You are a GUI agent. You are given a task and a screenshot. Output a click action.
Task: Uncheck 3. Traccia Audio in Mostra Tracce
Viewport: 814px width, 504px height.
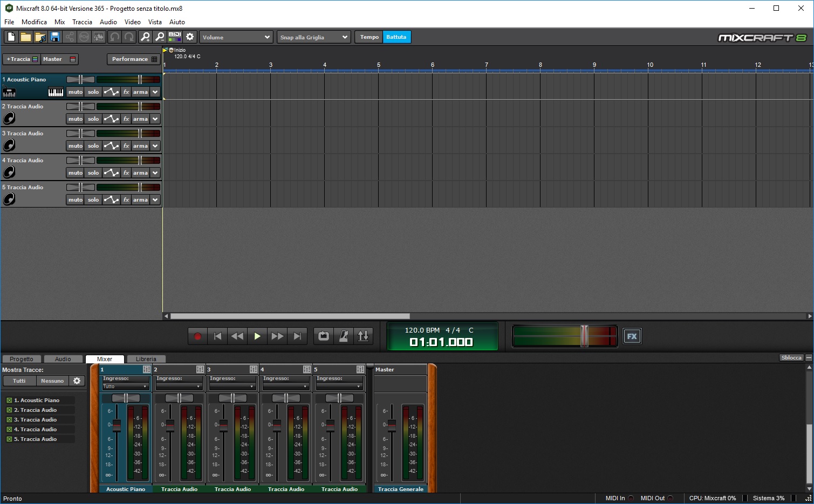(9, 420)
